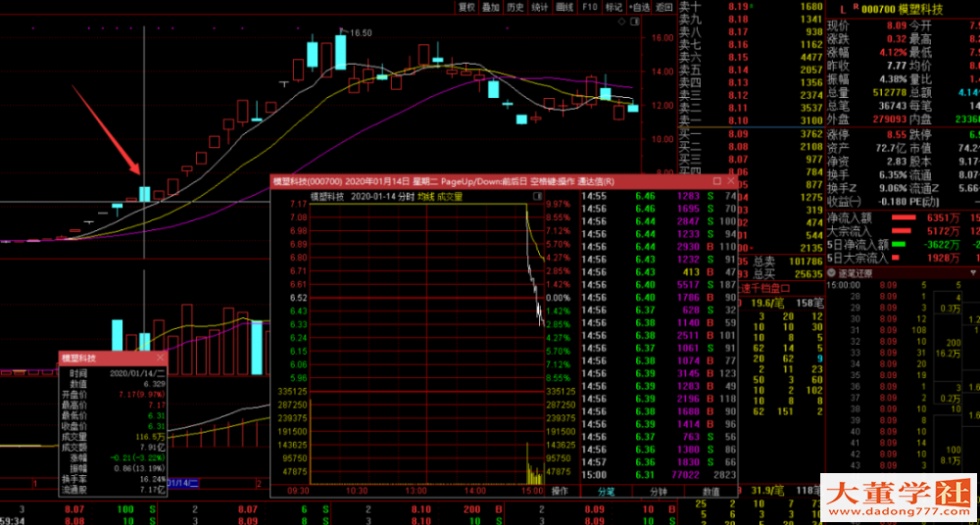The image size is (980, 525).
Task: Click the 统计 statistics button
Action: (540, 7)
